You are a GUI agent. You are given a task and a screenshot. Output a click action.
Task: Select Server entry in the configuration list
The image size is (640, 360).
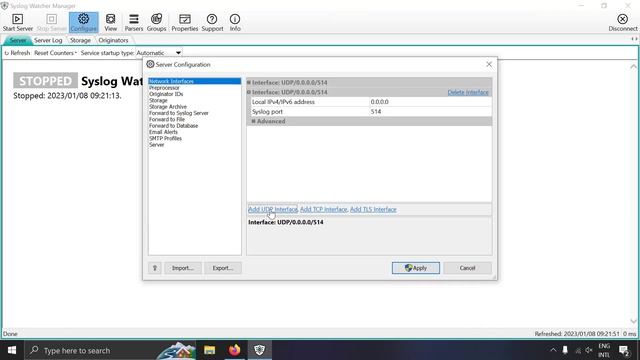(x=157, y=144)
